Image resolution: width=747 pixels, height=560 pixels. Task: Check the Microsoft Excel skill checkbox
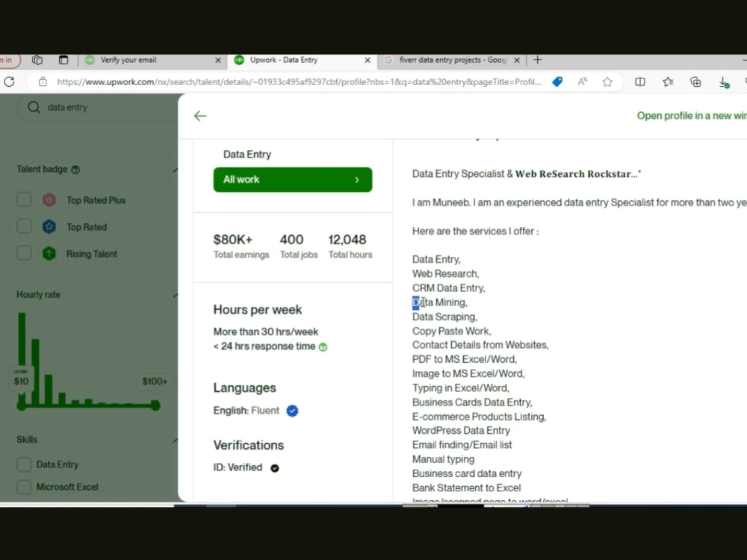(x=24, y=487)
